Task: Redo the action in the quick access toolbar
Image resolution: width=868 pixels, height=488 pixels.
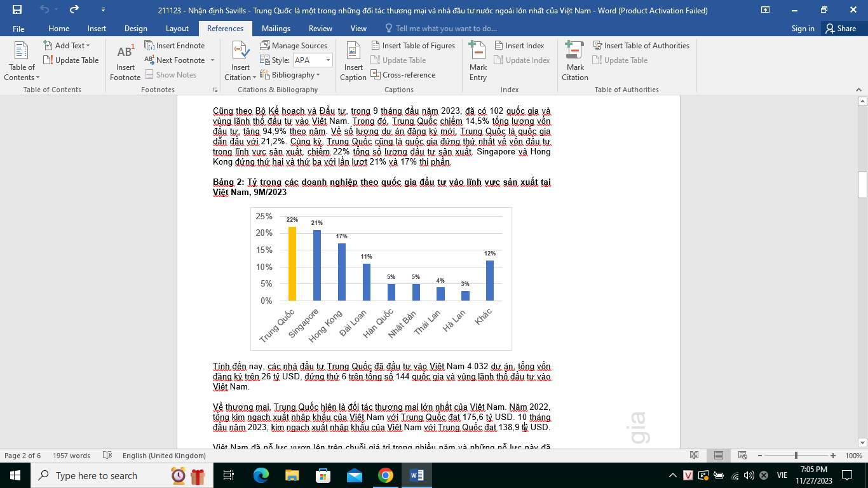Action: (x=74, y=10)
